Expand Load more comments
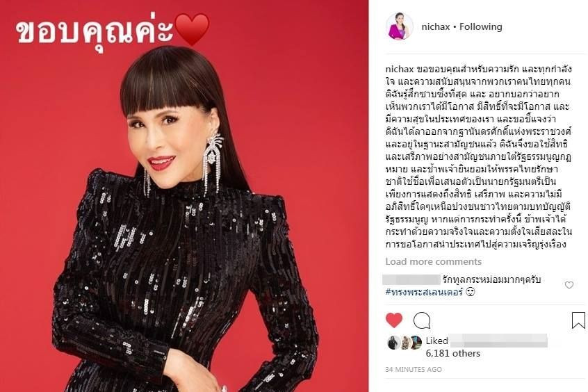The width and height of the screenshot is (588, 392). [434, 261]
